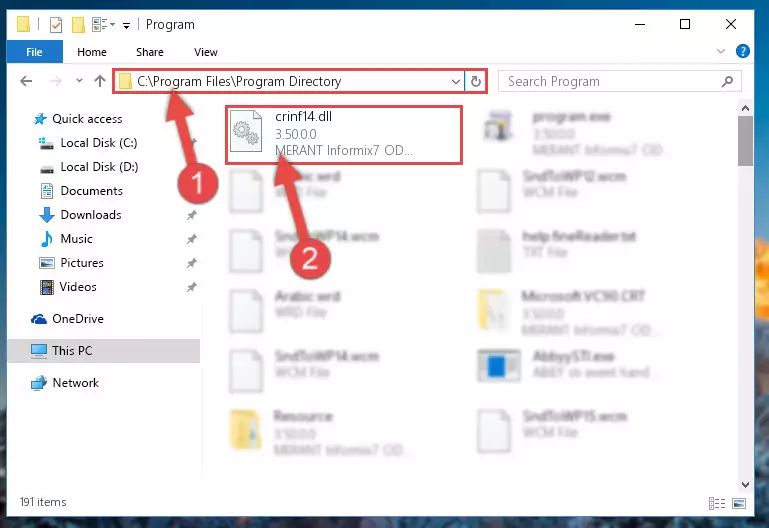Screen dimensions: 769x528
Task: Open the Customize Quick Access Toolbar dropdown arrow
Action: point(127,25)
